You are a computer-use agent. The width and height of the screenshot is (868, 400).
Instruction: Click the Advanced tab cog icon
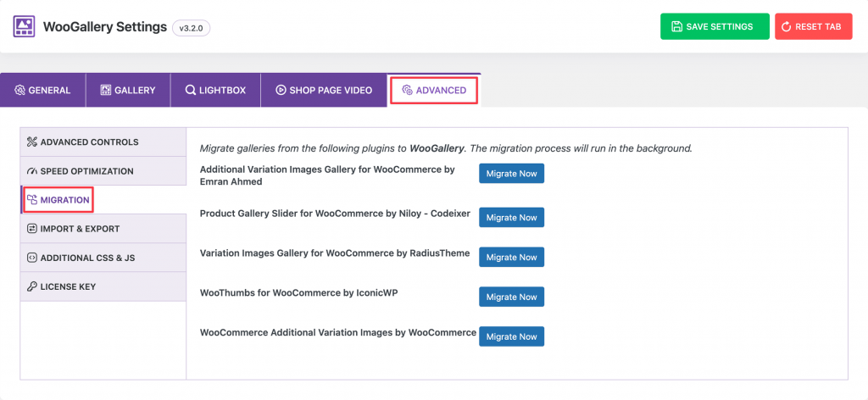(x=408, y=90)
